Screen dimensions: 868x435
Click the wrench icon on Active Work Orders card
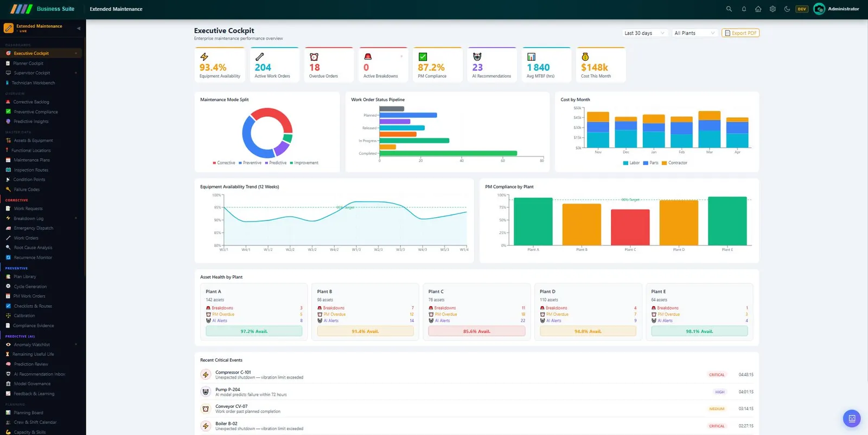[259, 56]
